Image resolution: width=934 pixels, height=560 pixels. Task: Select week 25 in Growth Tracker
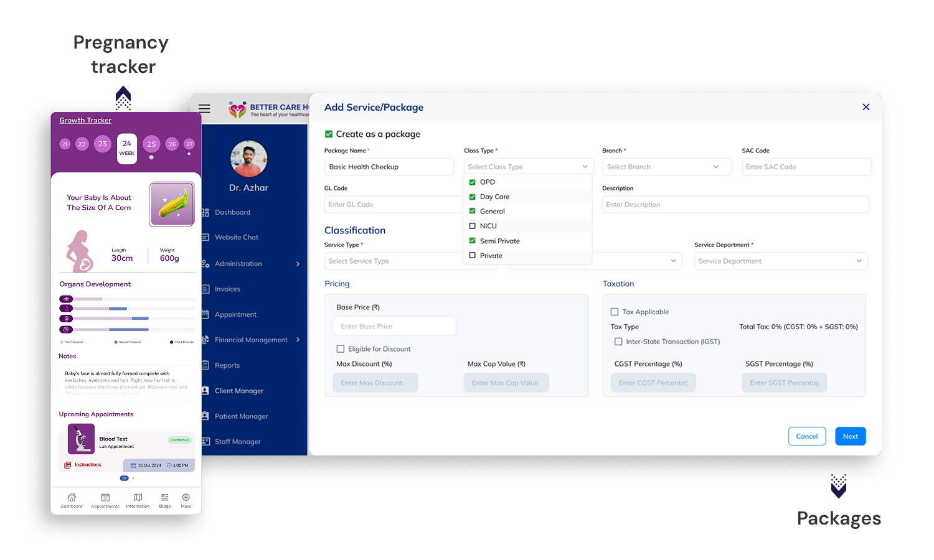click(x=151, y=144)
